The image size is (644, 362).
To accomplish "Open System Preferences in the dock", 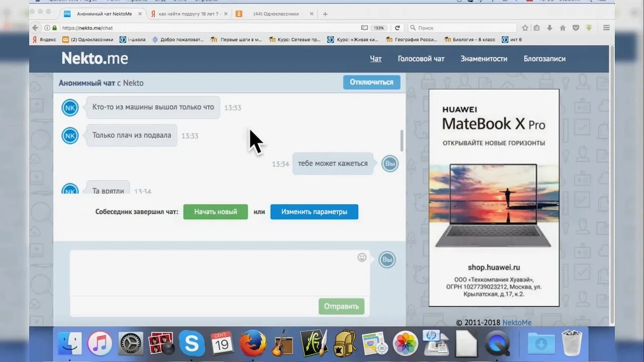I will 131,343.
